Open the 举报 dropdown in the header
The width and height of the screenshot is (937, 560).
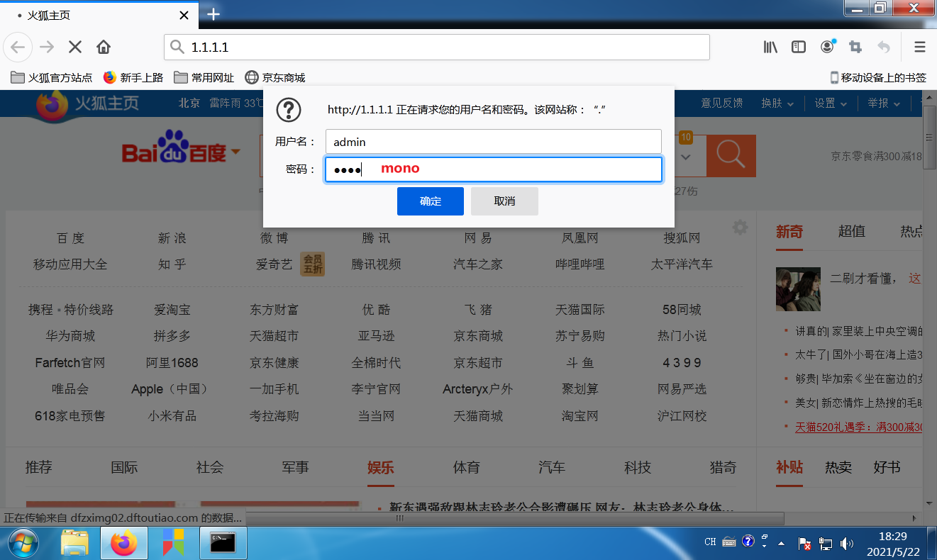(884, 103)
